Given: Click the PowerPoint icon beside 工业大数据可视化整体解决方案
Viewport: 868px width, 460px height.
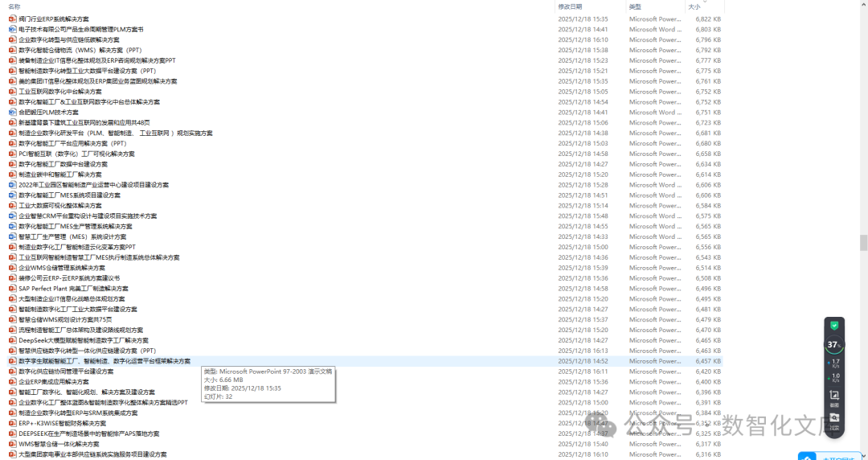Looking at the screenshot, I should pyautogui.click(x=13, y=206).
